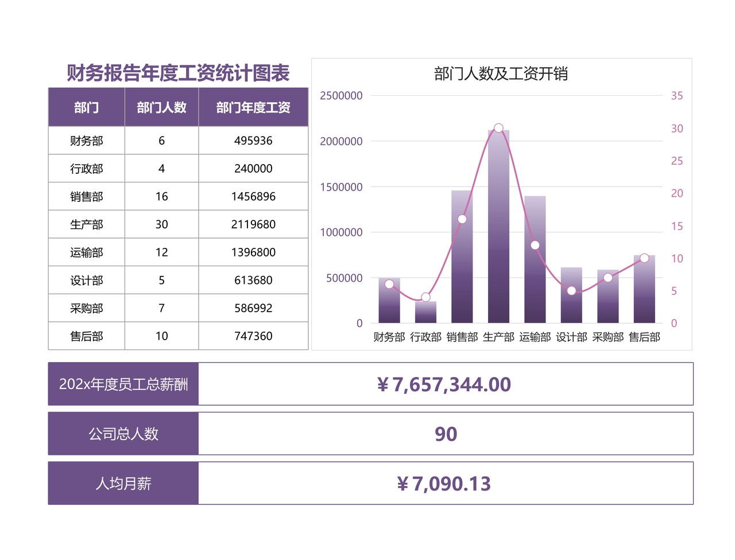Select the line data point above 生产部
Image resolution: width=735 pixels, height=560 pixels.
(x=498, y=127)
